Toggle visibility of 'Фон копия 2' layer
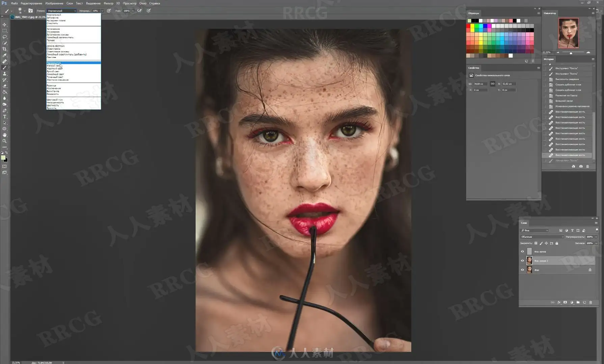This screenshot has width=604, height=364. click(x=522, y=261)
